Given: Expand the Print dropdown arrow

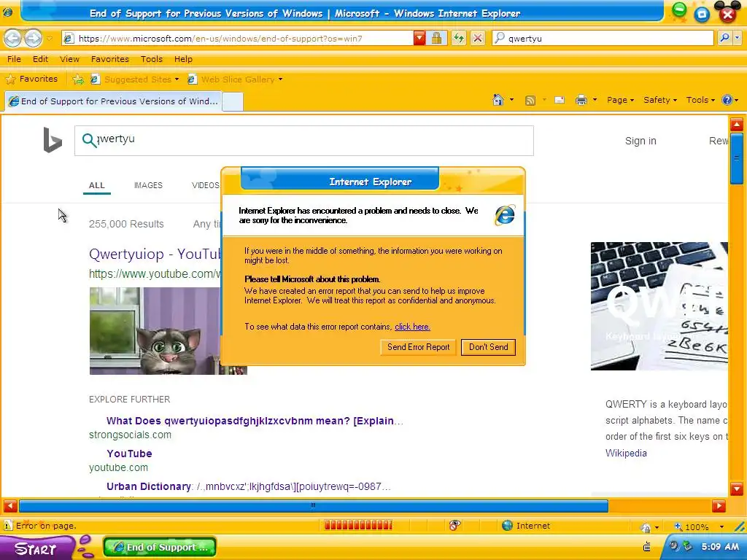Looking at the screenshot, I should pyautogui.click(x=595, y=100).
